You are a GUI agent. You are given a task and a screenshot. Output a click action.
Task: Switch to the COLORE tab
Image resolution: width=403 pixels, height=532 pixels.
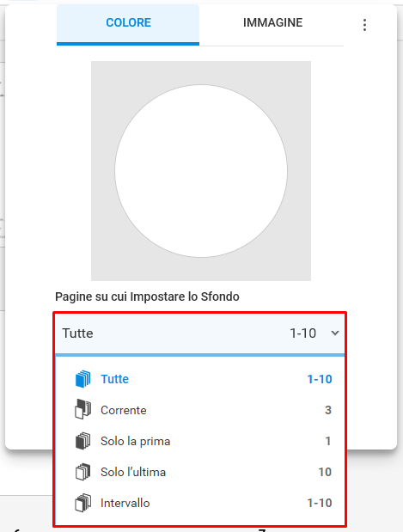pos(128,24)
